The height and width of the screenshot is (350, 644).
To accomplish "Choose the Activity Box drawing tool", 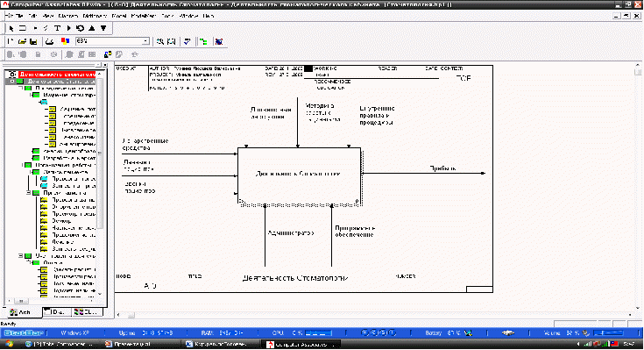I will coord(23,28).
